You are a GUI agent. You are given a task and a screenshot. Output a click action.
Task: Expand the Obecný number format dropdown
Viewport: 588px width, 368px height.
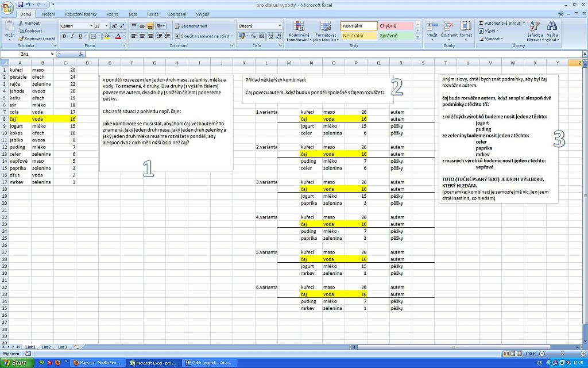pyautogui.click(x=280, y=26)
